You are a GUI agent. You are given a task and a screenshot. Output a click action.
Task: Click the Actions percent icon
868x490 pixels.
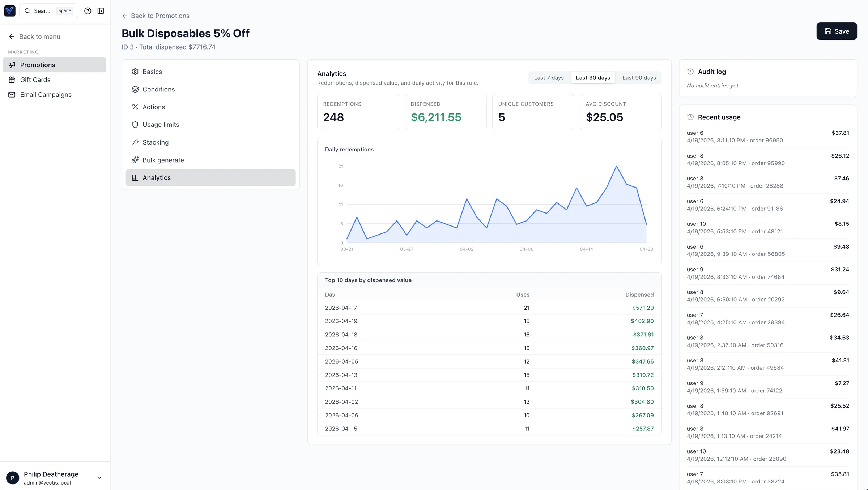click(x=135, y=107)
